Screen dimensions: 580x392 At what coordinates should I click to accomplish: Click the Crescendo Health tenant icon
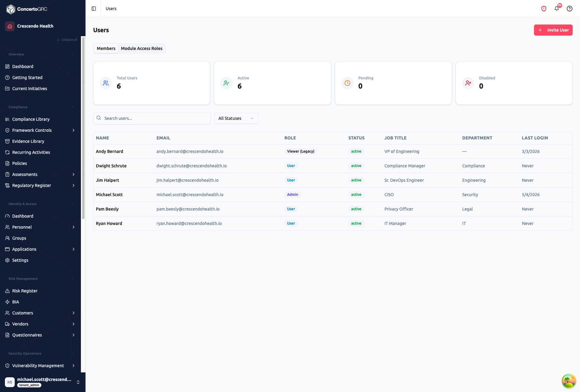click(x=10, y=26)
